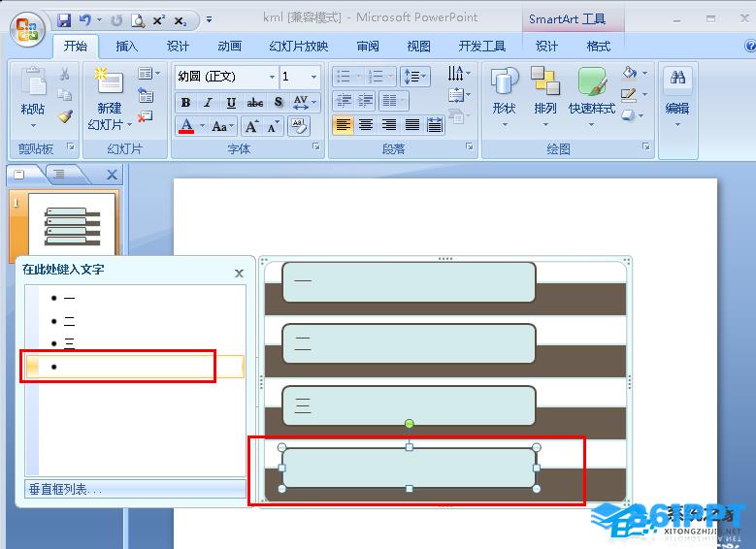Image resolution: width=756 pixels, height=549 pixels.
Task: Open the SmartArt 格式 tab
Action: (x=599, y=47)
